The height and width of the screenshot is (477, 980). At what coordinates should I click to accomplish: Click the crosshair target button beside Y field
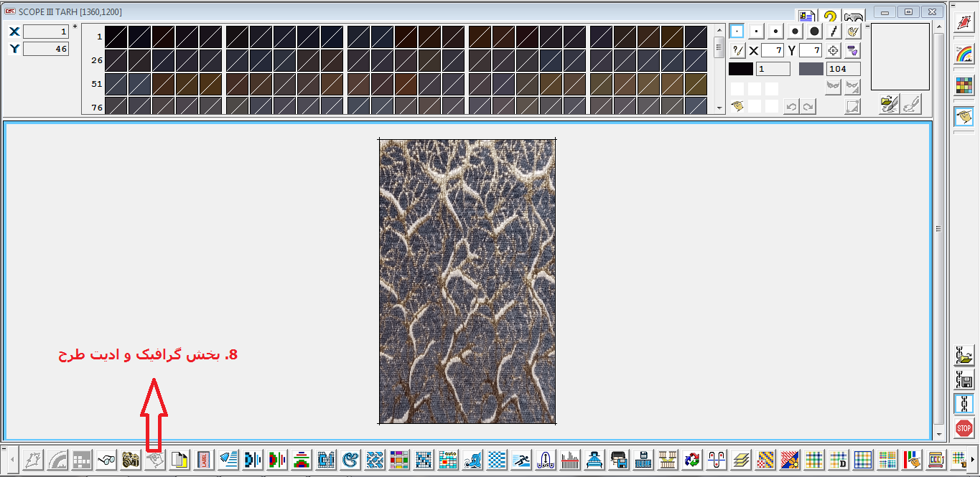834,50
